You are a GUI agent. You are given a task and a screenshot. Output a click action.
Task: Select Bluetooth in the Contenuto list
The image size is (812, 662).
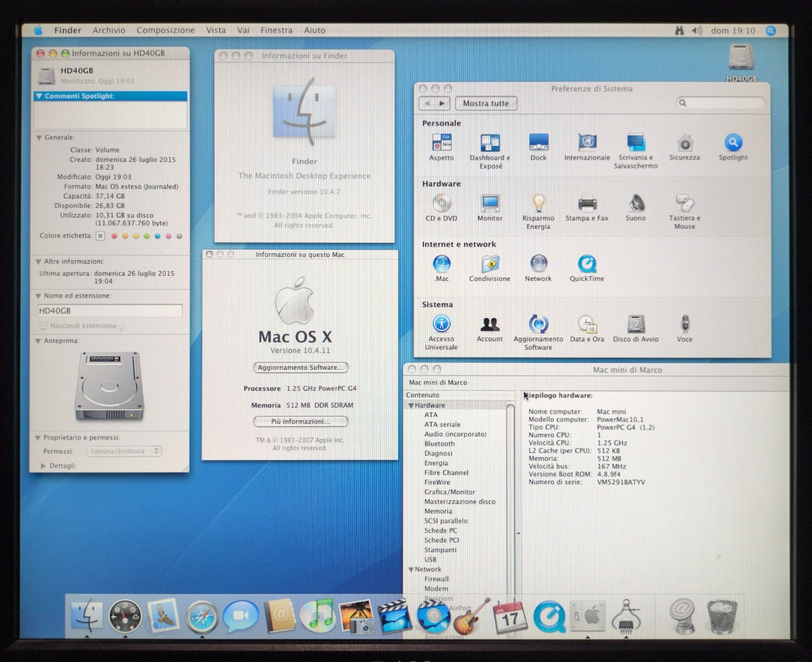click(439, 444)
